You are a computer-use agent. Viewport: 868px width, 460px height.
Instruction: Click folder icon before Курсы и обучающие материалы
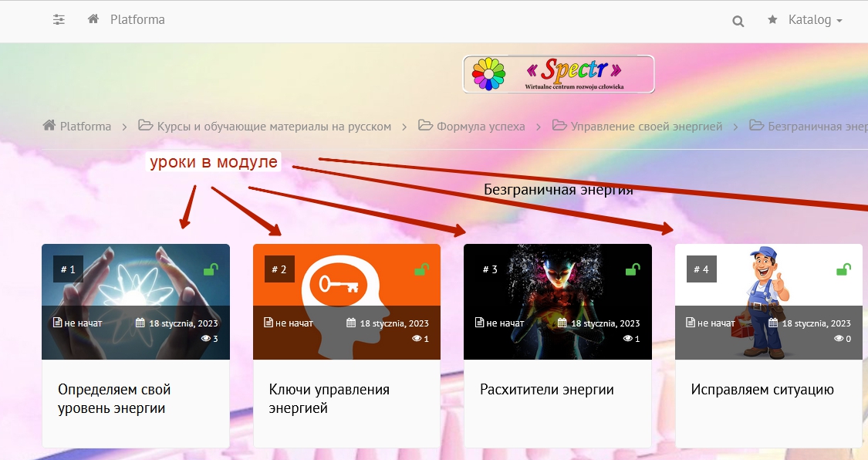tap(146, 125)
